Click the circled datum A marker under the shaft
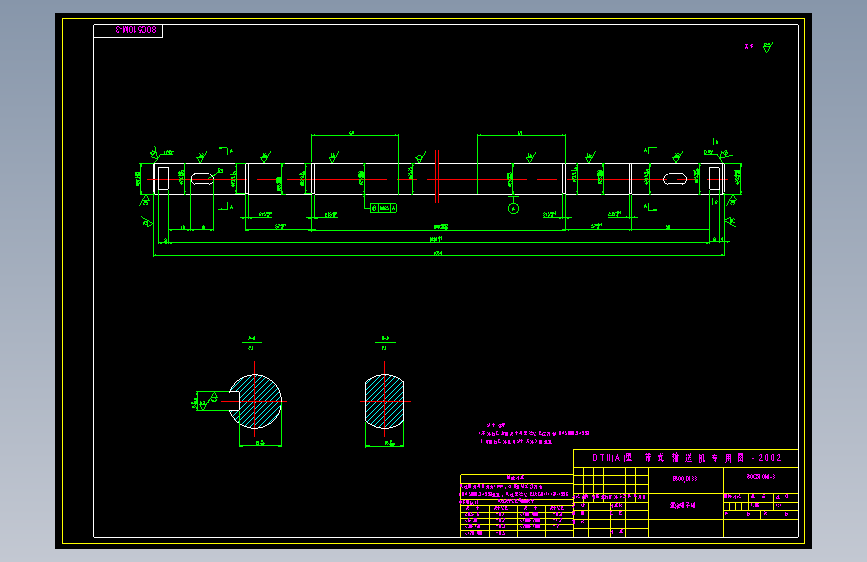Screen dimensions: 867x562 point(513,209)
